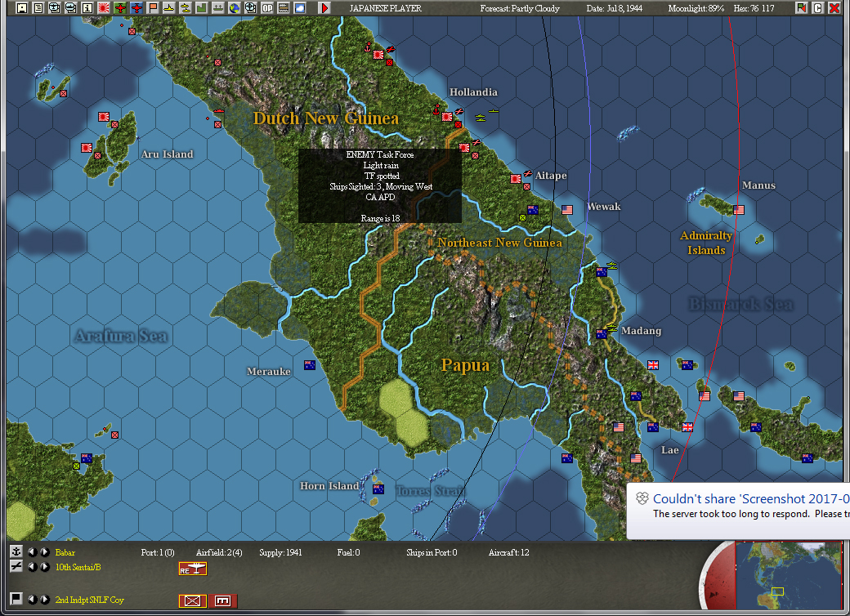Viewport: 850px width, 616px height.
Task: Click the Japanese flag beside Aitape
Action: coord(516,179)
